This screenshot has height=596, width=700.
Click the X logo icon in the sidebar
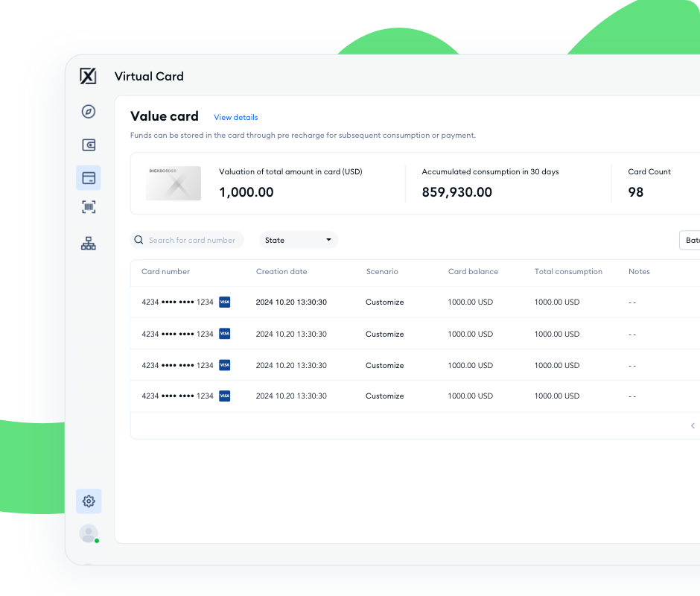point(88,76)
